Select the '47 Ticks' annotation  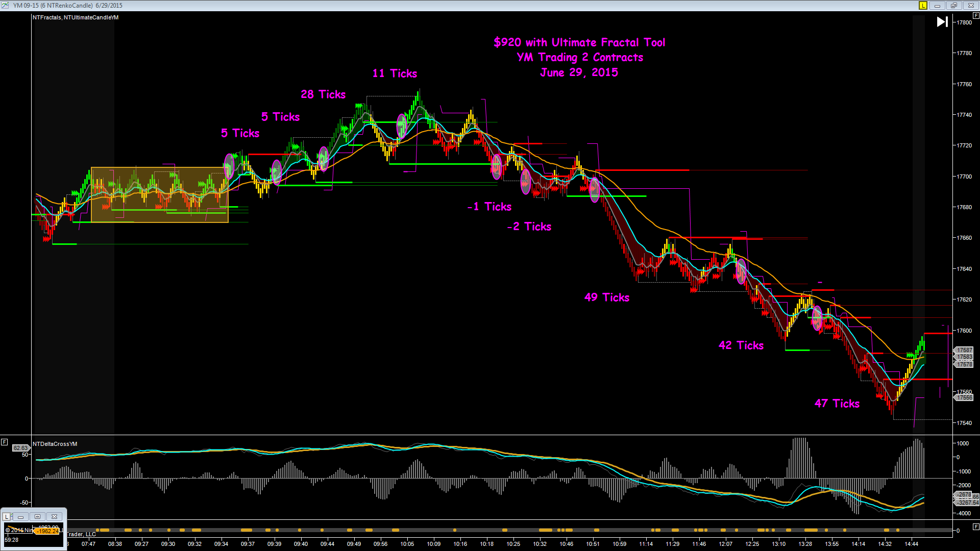point(837,404)
